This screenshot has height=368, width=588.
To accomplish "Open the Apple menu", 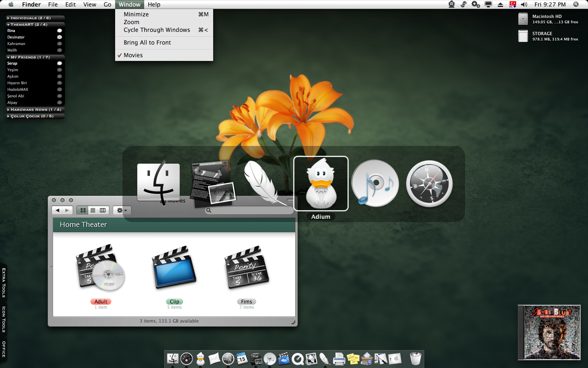I will pos(11,4).
